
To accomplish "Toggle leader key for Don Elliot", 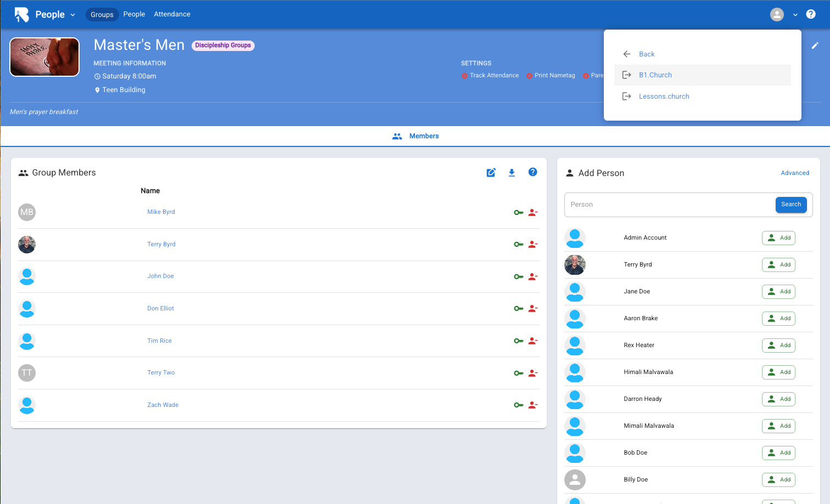I will (x=518, y=309).
